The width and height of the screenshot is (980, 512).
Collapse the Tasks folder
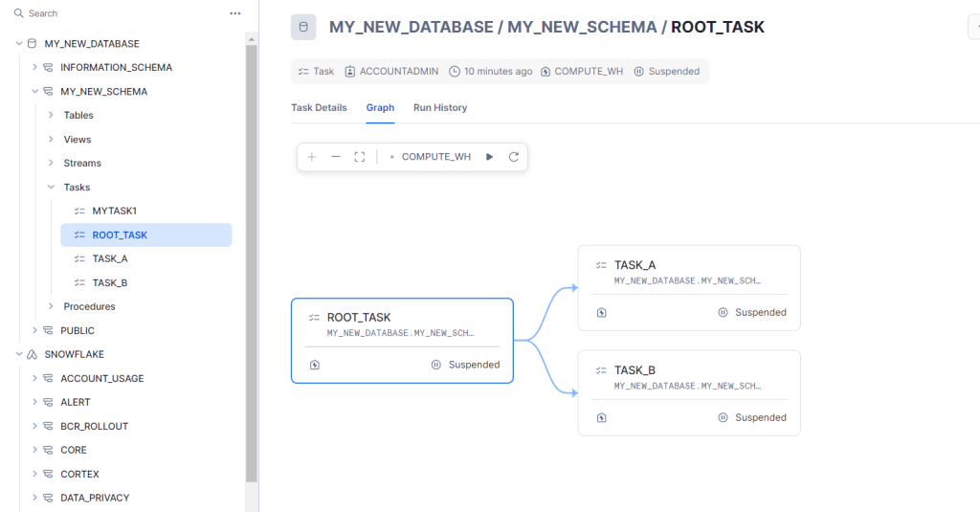pyautogui.click(x=52, y=187)
